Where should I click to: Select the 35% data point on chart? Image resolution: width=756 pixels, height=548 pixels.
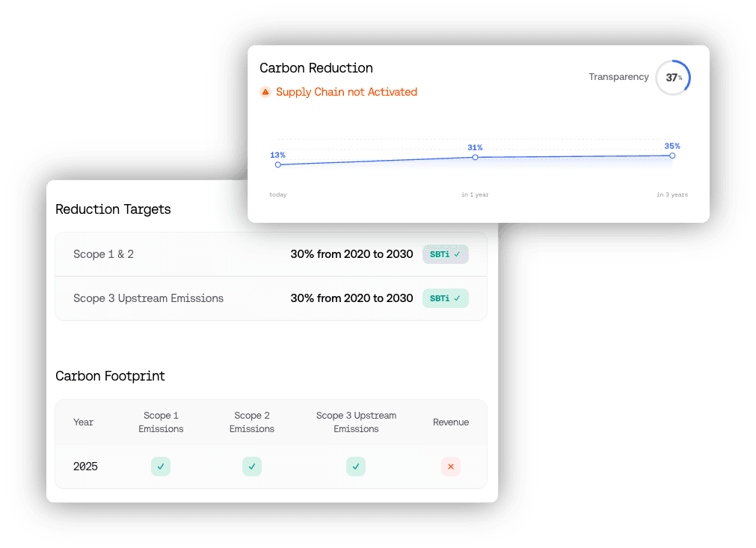pyautogui.click(x=672, y=156)
